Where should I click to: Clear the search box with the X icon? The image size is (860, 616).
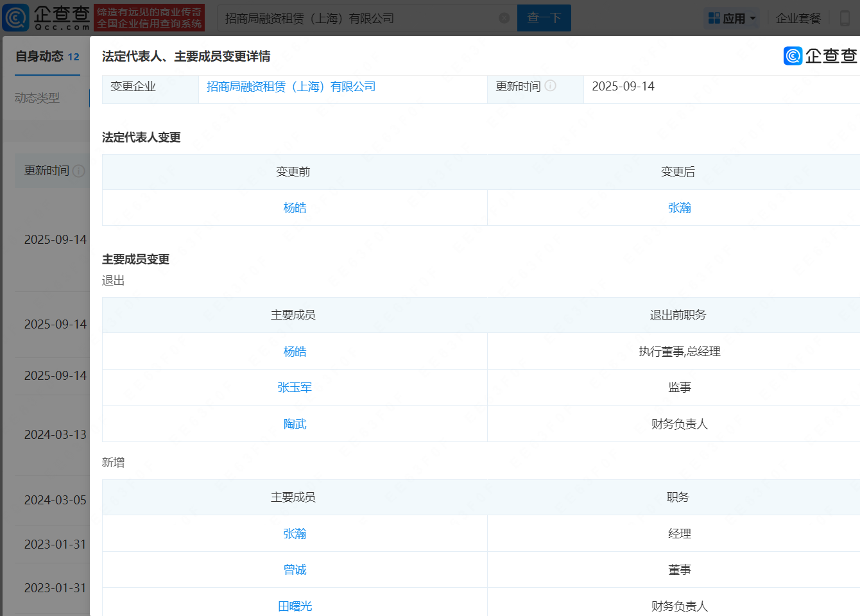coord(504,18)
